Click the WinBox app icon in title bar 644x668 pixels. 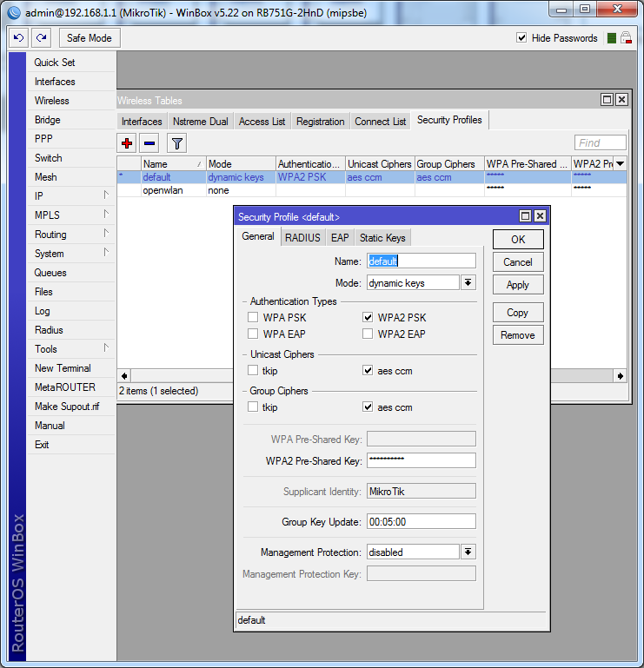[x=14, y=13]
